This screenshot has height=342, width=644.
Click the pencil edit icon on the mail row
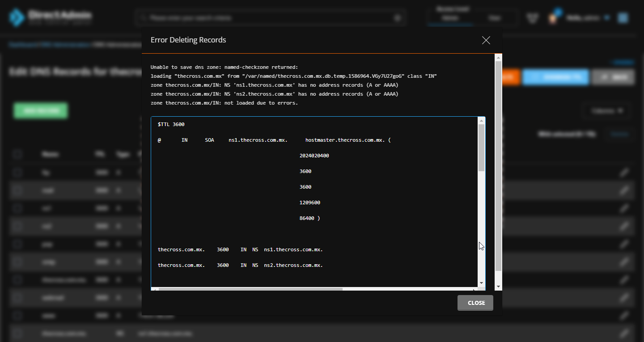pyautogui.click(x=624, y=190)
